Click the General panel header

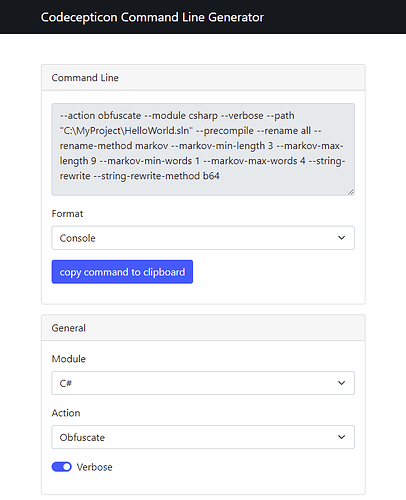click(x=203, y=328)
